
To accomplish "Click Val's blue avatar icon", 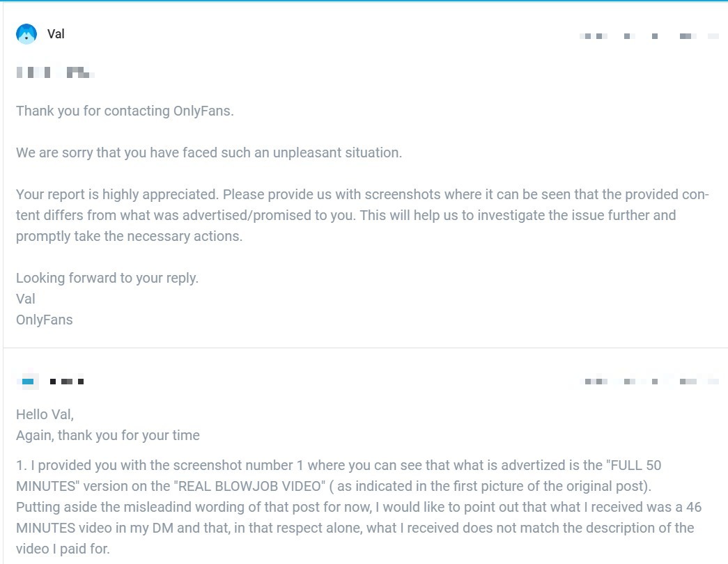I will tap(26, 34).
